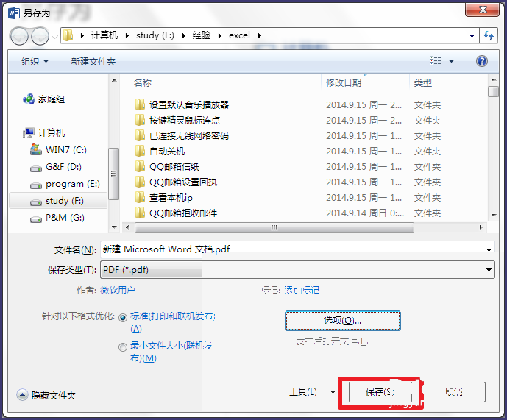The height and width of the screenshot is (420, 507).
Task: Click folder icon of 按键精灵鼠标连点
Action: (140, 121)
